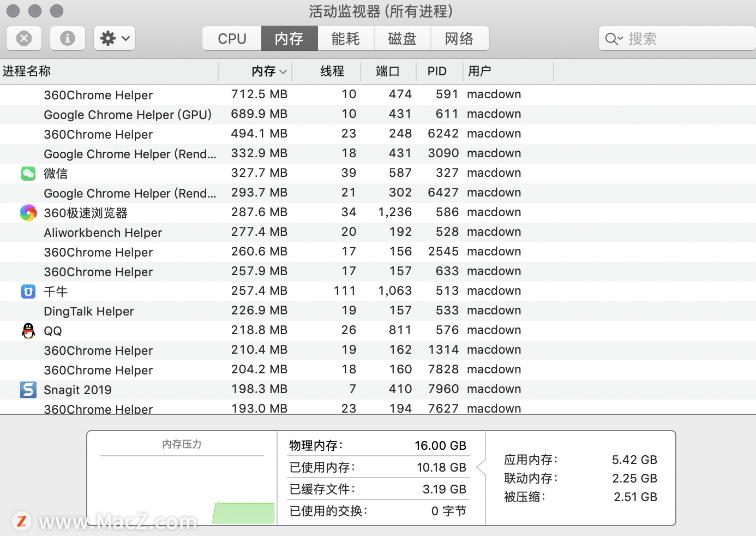Click the 千牛 blue app icon
756x536 pixels.
pyautogui.click(x=28, y=291)
